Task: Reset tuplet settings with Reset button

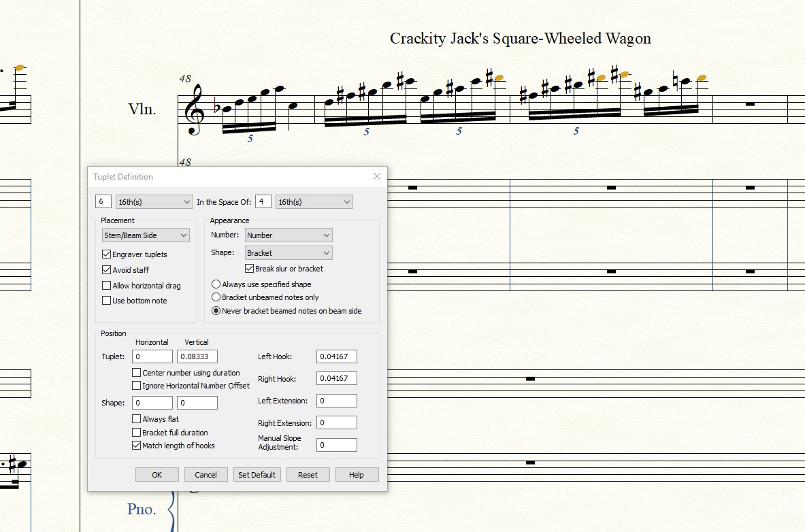Action: [x=308, y=475]
